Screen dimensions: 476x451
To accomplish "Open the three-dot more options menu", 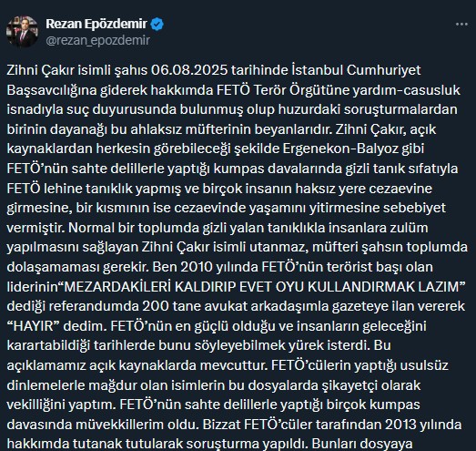I will 461,25.
